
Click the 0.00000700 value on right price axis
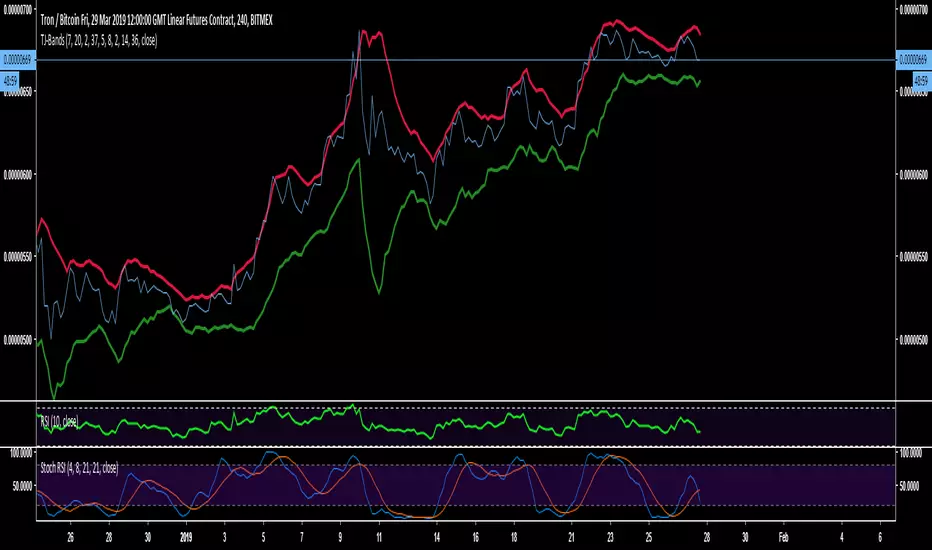914,10
